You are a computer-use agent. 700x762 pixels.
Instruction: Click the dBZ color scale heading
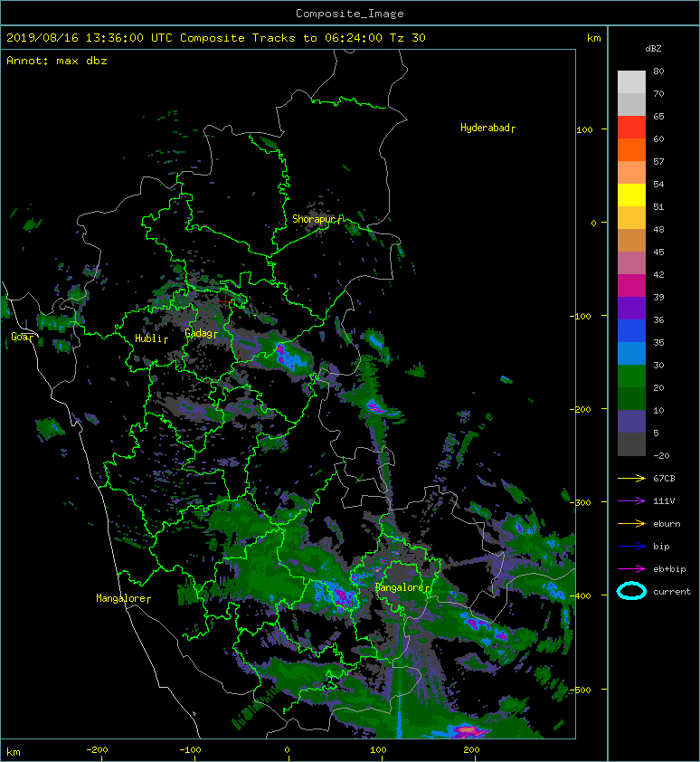click(653, 49)
